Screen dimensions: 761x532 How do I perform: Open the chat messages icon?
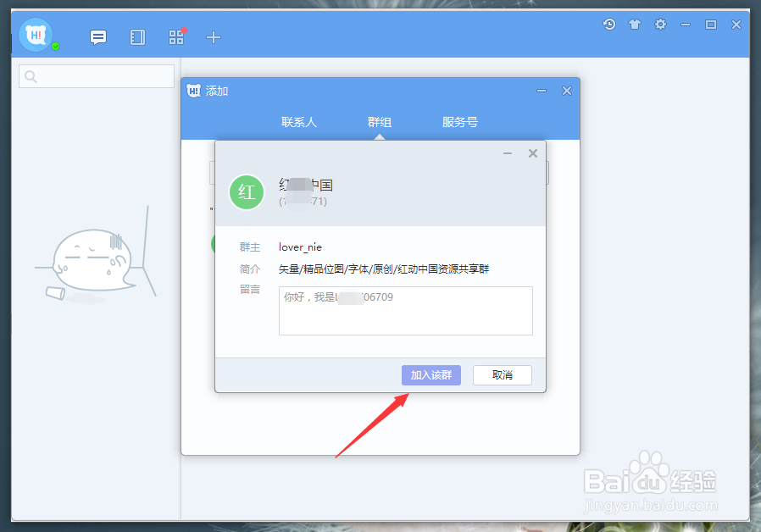pyautogui.click(x=98, y=37)
